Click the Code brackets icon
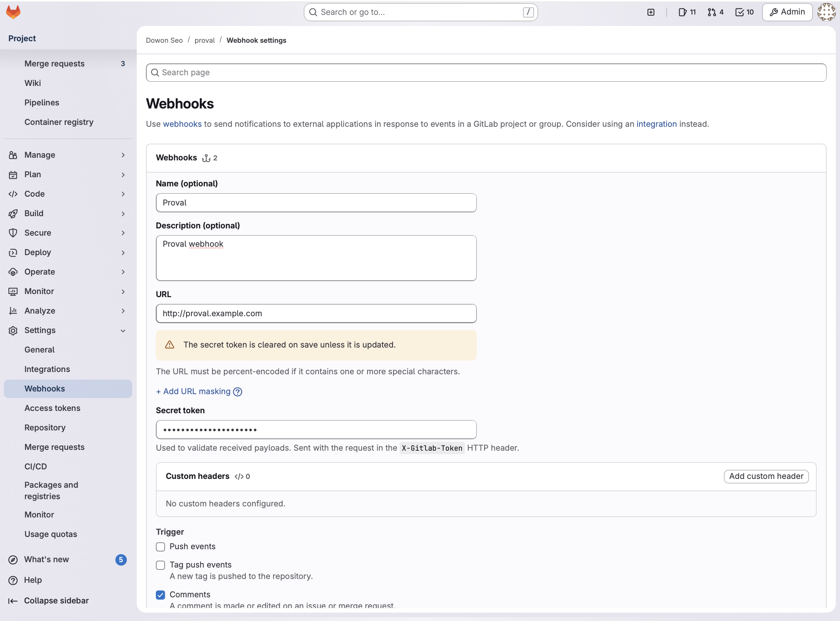Screen dimensions: 840x621 (13, 194)
